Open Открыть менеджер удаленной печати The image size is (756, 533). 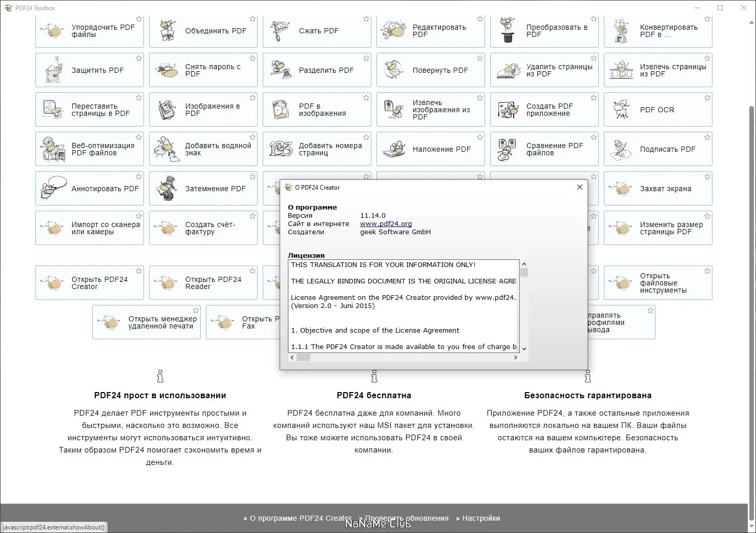pyautogui.click(x=146, y=322)
